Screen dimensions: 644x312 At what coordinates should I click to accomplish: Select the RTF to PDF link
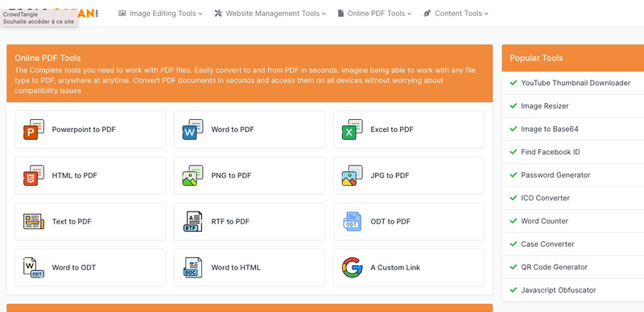point(230,221)
